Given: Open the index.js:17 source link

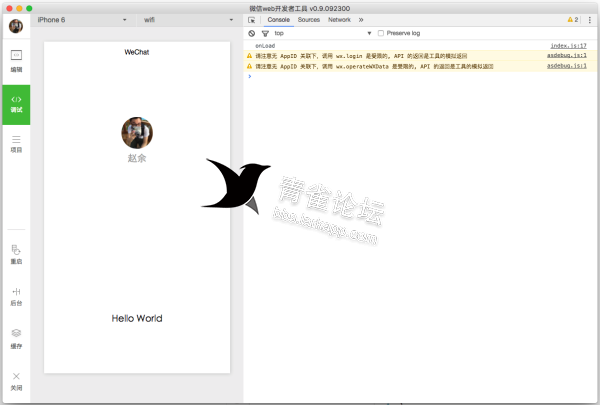Looking at the screenshot, I should pos(568,46).
